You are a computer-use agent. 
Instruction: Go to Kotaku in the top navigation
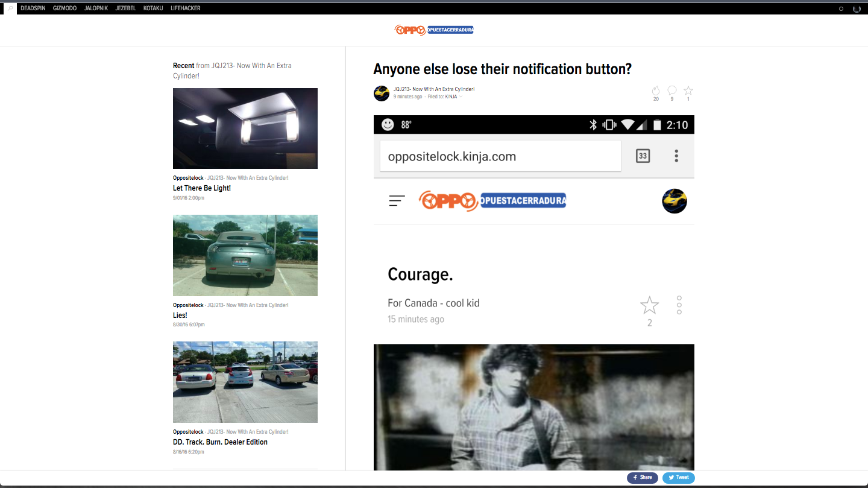click(x=153, y=8)
